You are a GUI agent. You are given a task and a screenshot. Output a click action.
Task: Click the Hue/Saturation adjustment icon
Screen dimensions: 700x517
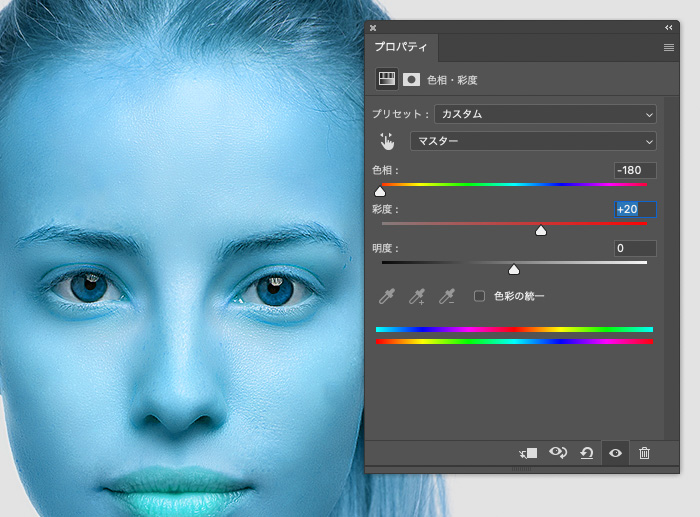[386, 78]
